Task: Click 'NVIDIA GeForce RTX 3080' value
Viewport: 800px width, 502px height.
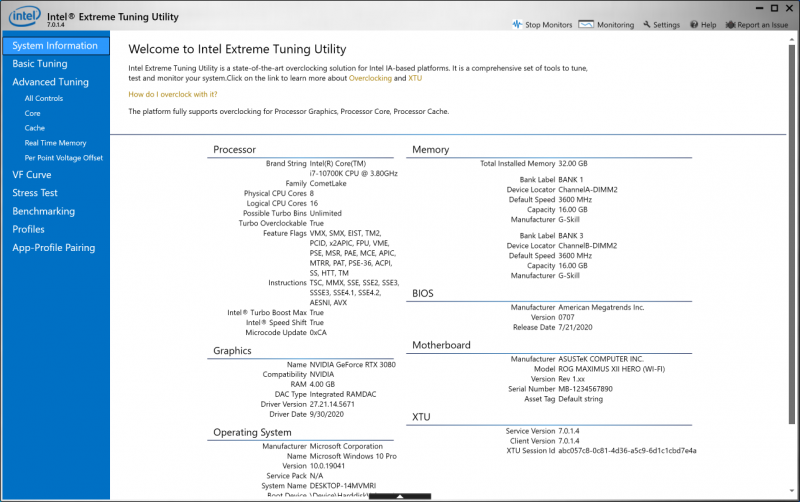Action: 353,364
